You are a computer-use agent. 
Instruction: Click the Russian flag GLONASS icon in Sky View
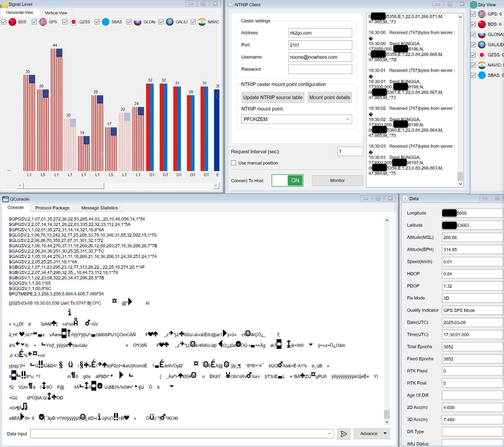[482, 34]
